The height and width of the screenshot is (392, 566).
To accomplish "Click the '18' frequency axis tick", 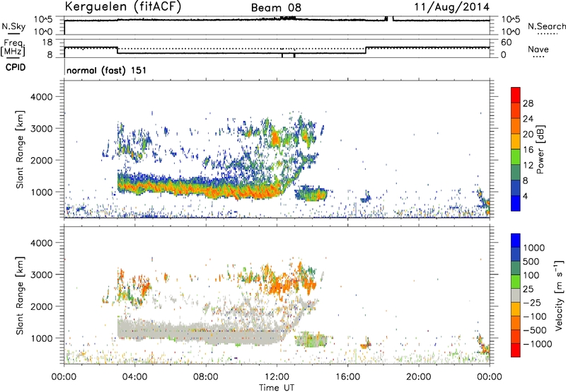I will [x=47, y=42].
